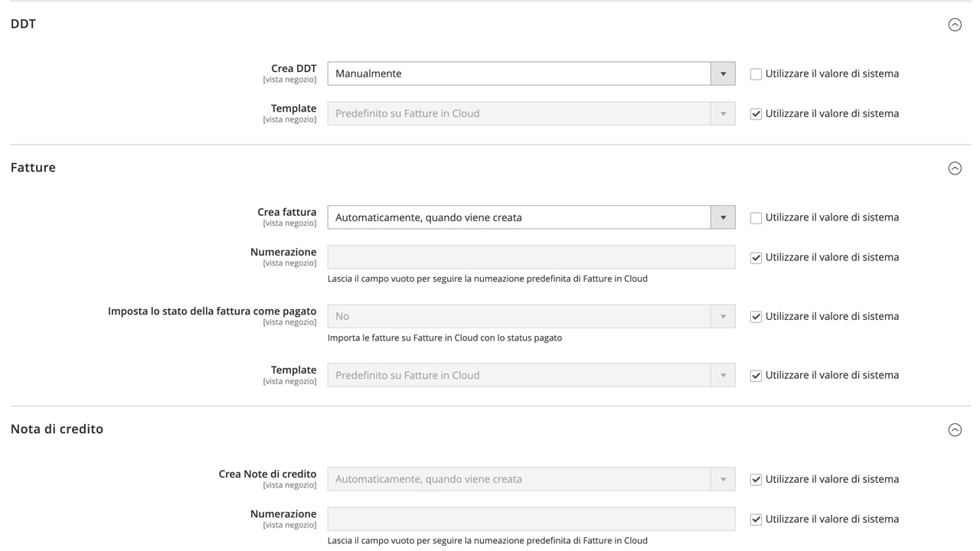
Task: Click the Nota di credito Numerazione input field
Action: (x=531, y=519)
